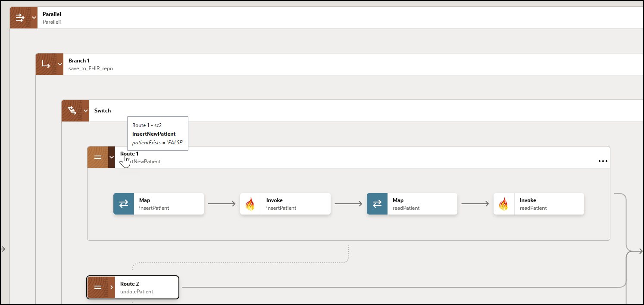
Task: Click the Map insertPatient label
Action: pyautogui.click(x=154, y=208)
